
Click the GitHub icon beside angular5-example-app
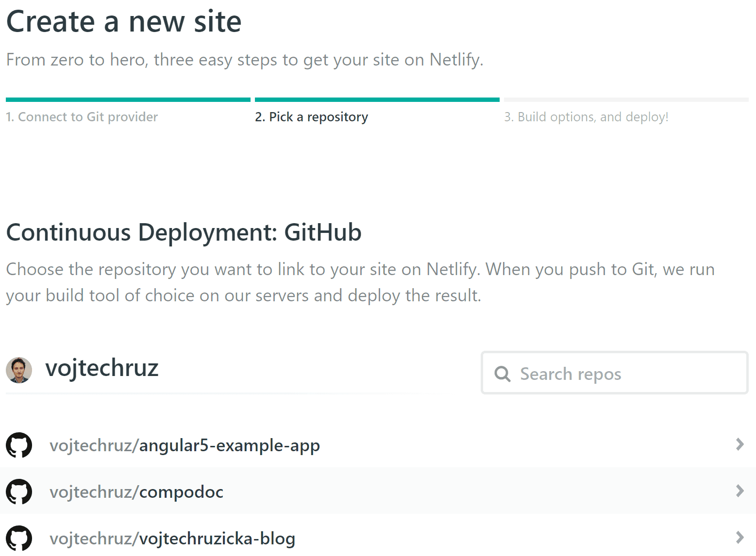coord(19,445)
